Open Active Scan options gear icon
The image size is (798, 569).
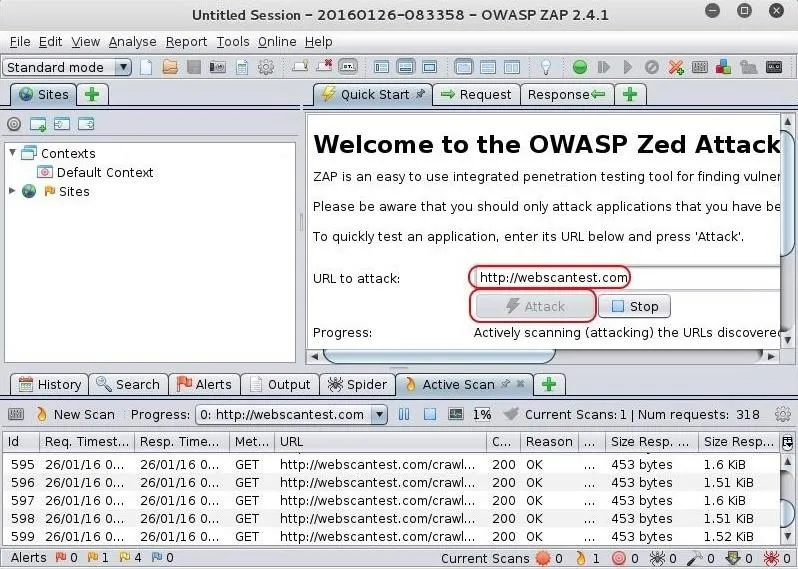[x=783, y=414]
